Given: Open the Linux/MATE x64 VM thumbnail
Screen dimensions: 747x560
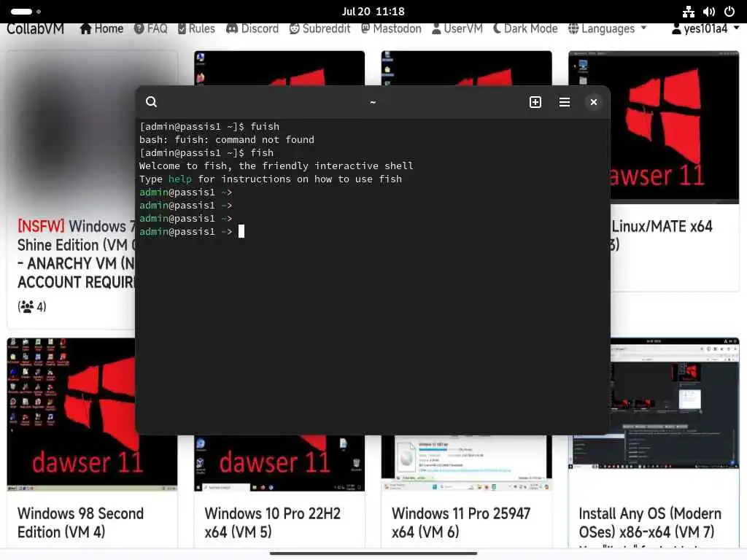Looking at the screenshot, I should coord(675,127).
